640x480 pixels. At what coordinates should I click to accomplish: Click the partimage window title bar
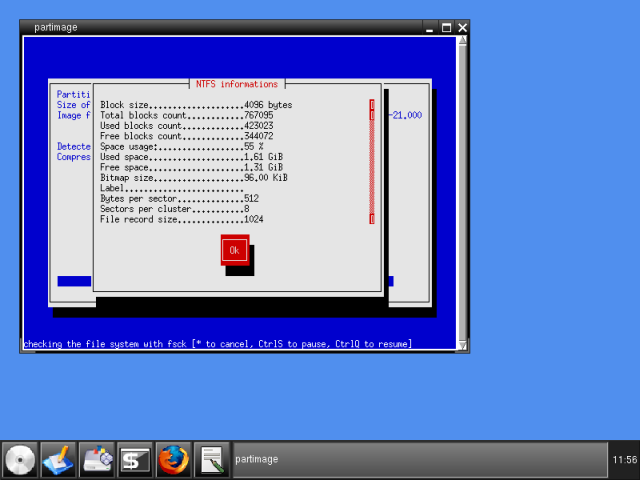(220, 27)
